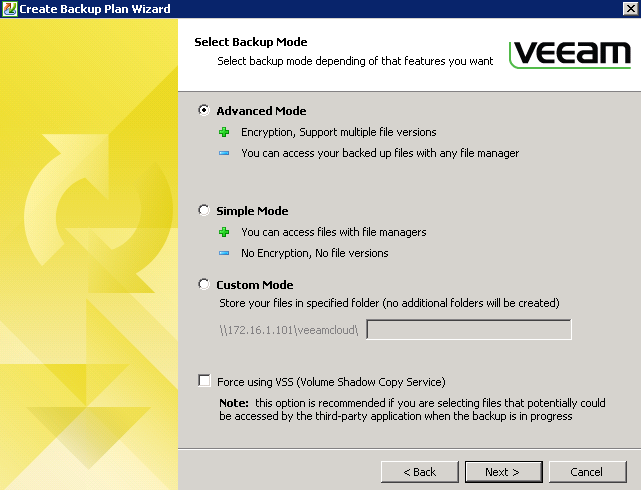Click the green plus icon beside Encryption
Viewport: 641px width, 490px height.
pyautogui.click(x=224, y=132)
